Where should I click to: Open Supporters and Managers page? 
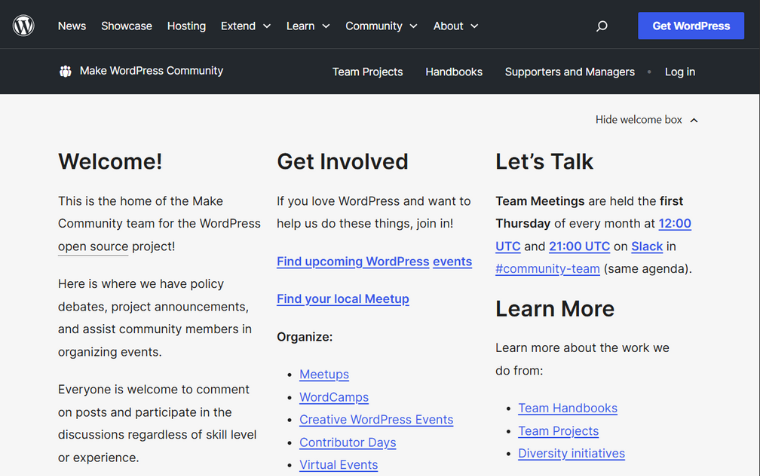click(x=570, y=72)
